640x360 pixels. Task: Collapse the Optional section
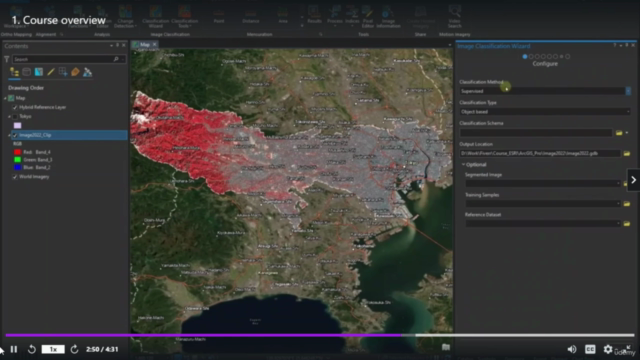coord(463,164)
